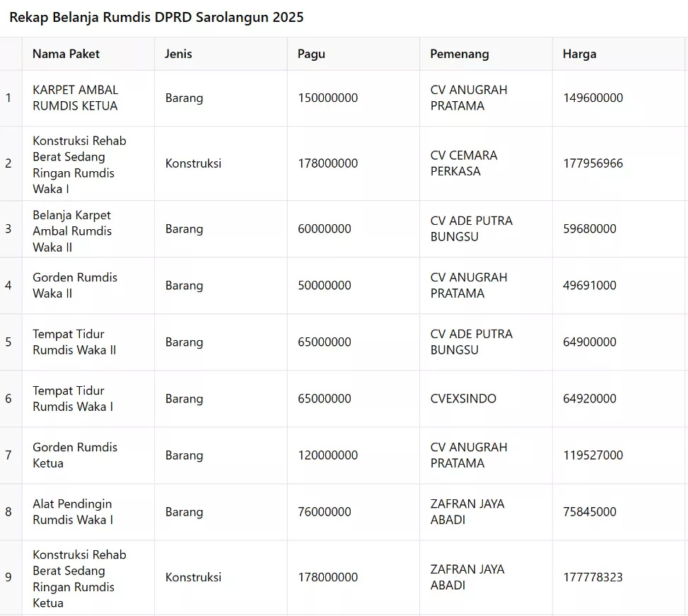Select row number 5 header
The image size is (688, 616).
pyautogui.click(x=8, y=342)
